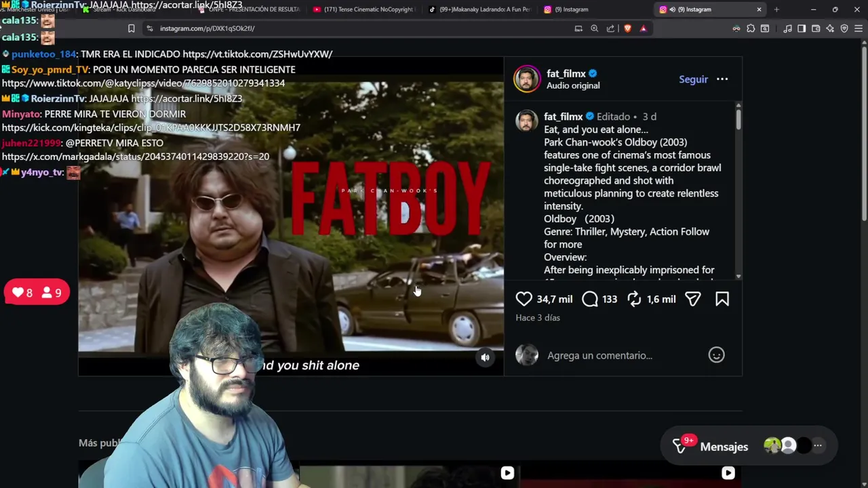The height and width of the screenshot is (488, 868).
Task: Save the post with the bookmark icon
Action: tap(722, 299)
